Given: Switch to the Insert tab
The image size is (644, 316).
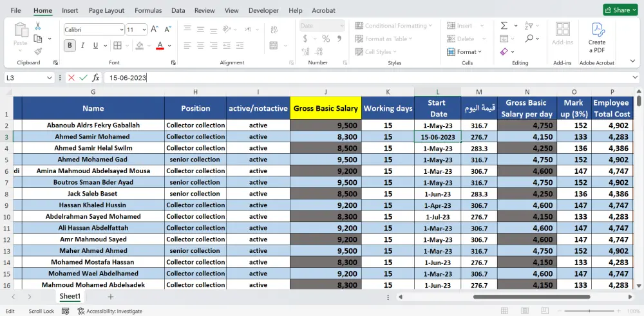Looking at the screenshot, I should point(70,11).
